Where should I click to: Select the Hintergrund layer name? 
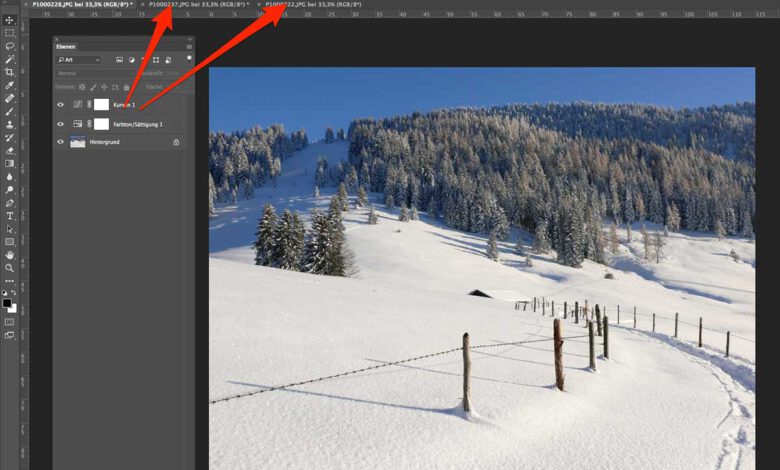click(x=104, y=142)
